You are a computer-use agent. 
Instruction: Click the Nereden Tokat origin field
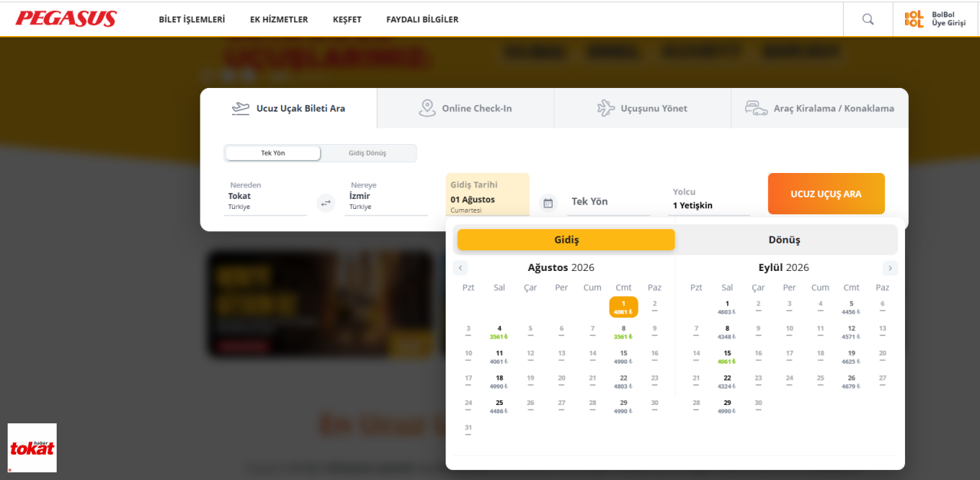265,197
